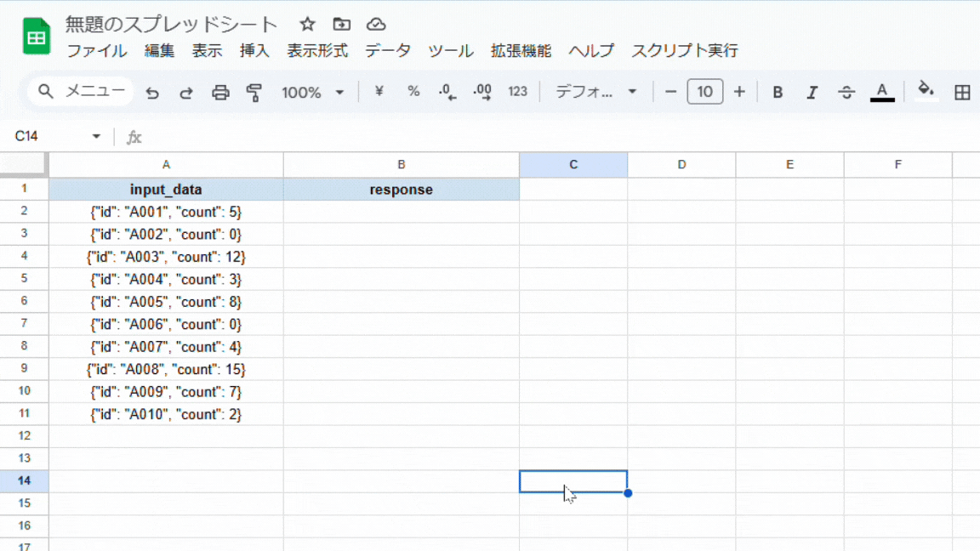Open the 挿入 menu
Screen dimensions: 980x551
(254, 51)
